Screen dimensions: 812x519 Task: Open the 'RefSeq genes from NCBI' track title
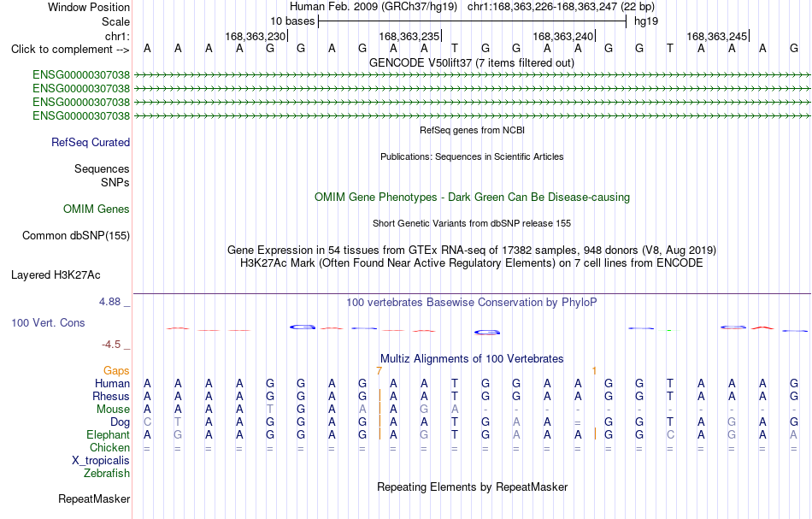point(472,130)
